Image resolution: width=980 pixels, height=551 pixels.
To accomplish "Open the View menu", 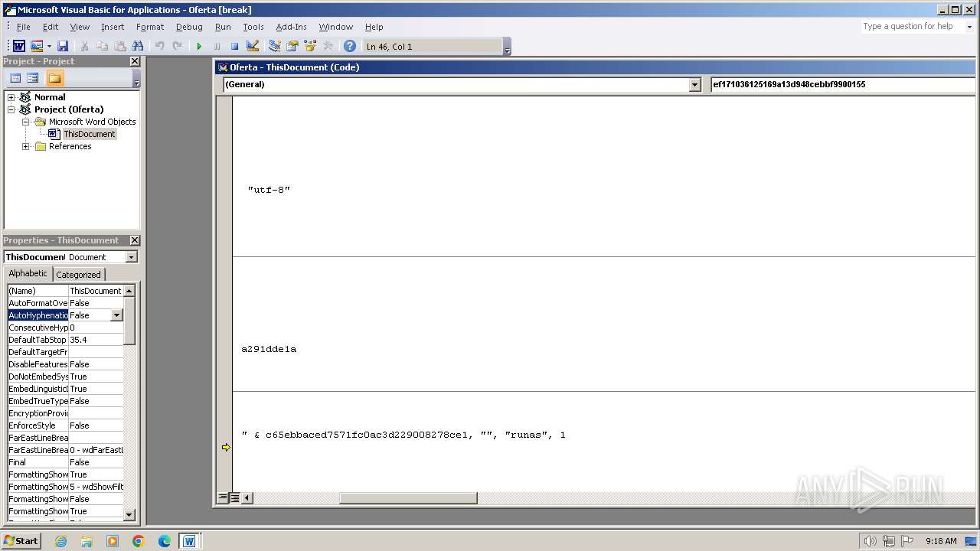I will (x=80, y=27).
